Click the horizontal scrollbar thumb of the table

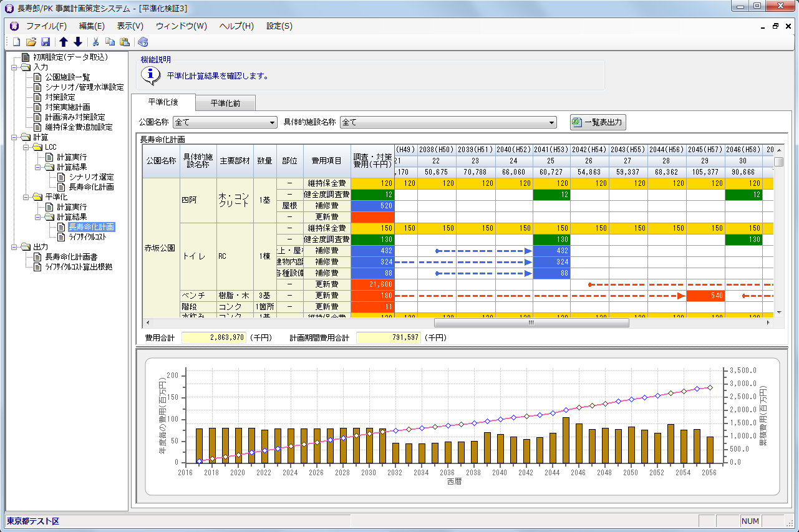(531, 323)
